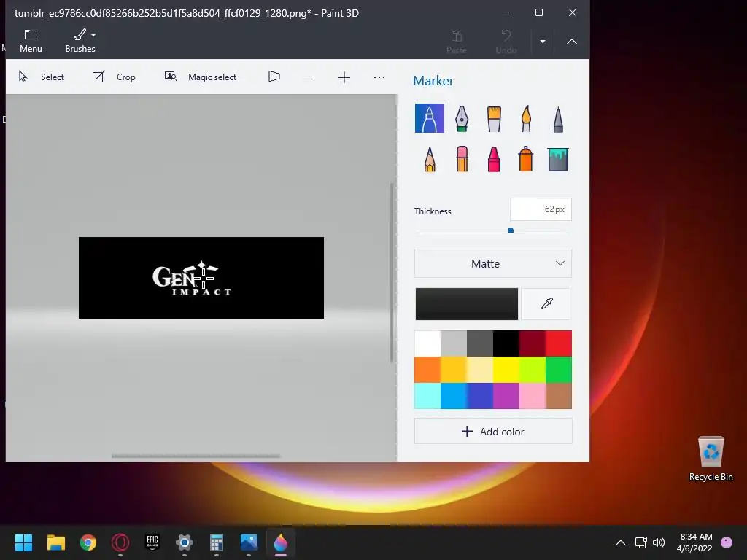Adjust the Thickness slider handle
Screen dimensions: 747x560
tap(511, 230)
